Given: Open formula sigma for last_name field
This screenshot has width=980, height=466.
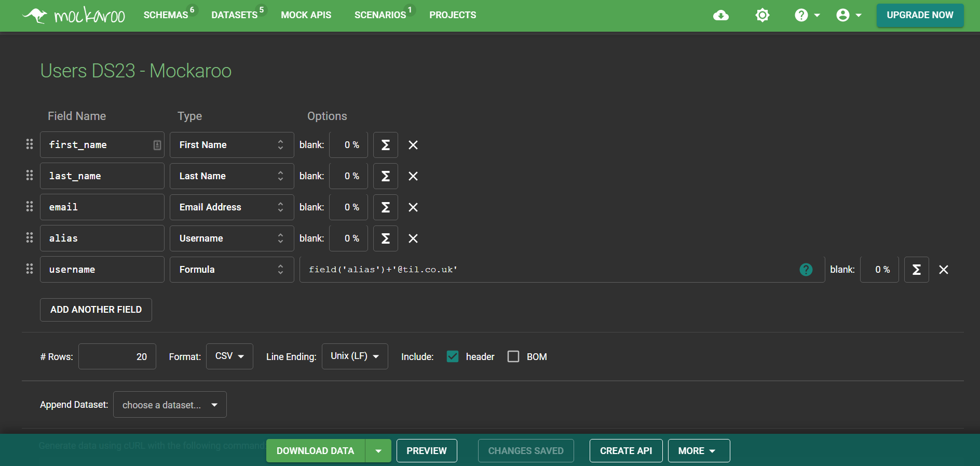Looking at the screenshot, I should click(386, 176).
